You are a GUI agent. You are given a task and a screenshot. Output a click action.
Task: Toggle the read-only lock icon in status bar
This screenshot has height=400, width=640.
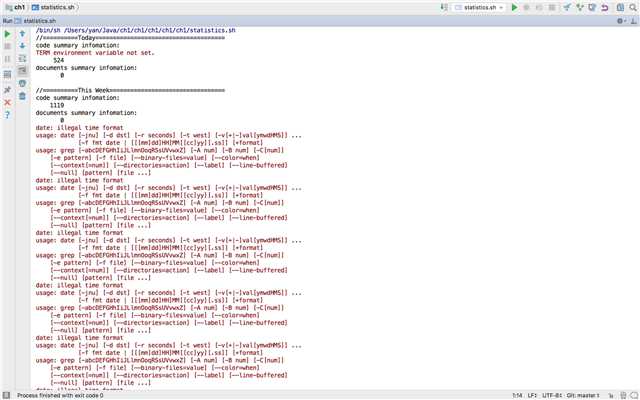[611, 395]
